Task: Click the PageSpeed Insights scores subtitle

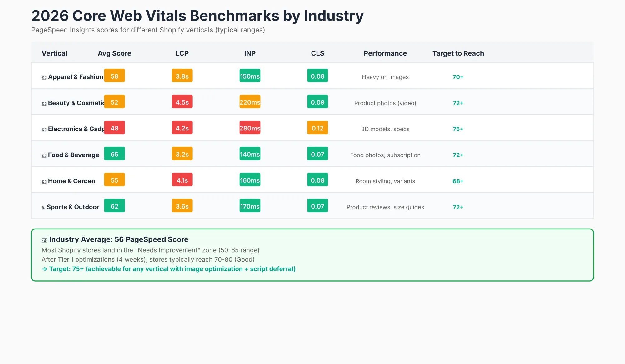Action: click(148, 30)
